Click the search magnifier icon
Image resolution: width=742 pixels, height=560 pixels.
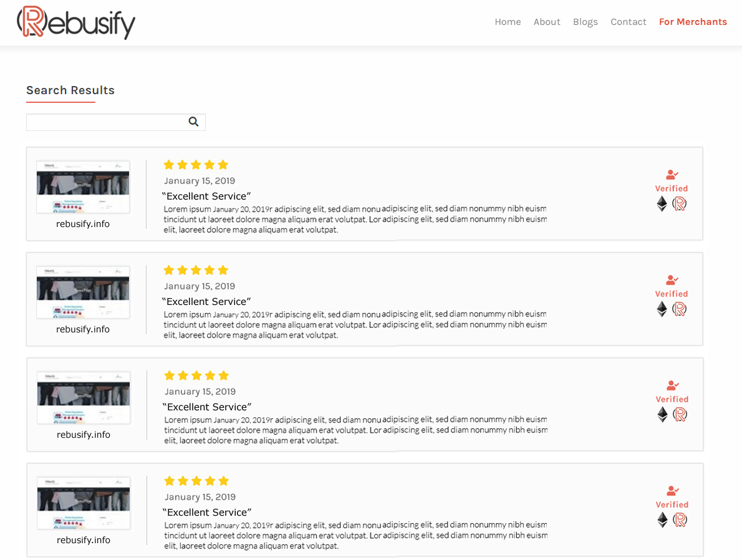point(193,122)
